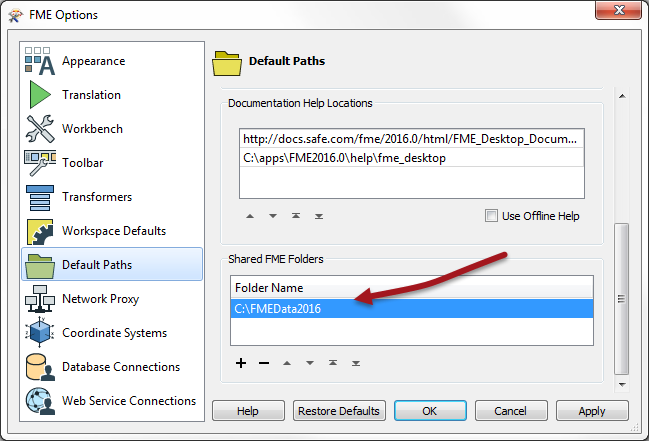Open the Database Connections icon
The height and width of the screenshot is (441, 649).
[x=40, y=367]
